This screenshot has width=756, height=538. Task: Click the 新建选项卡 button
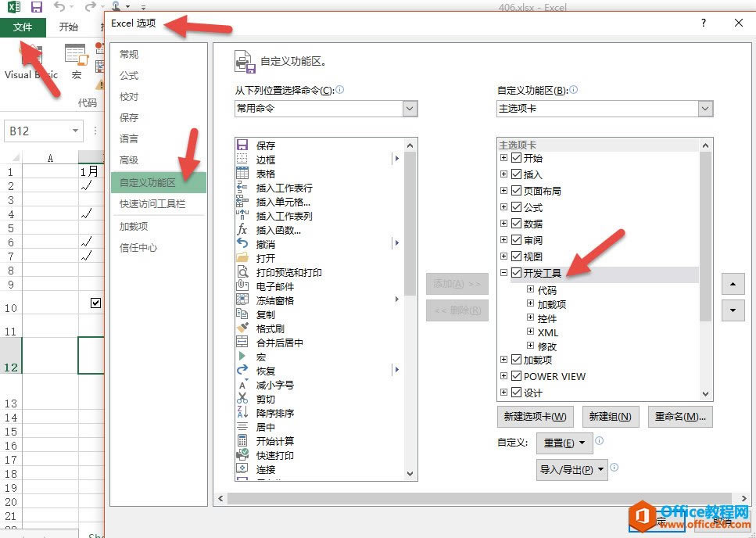536,417
